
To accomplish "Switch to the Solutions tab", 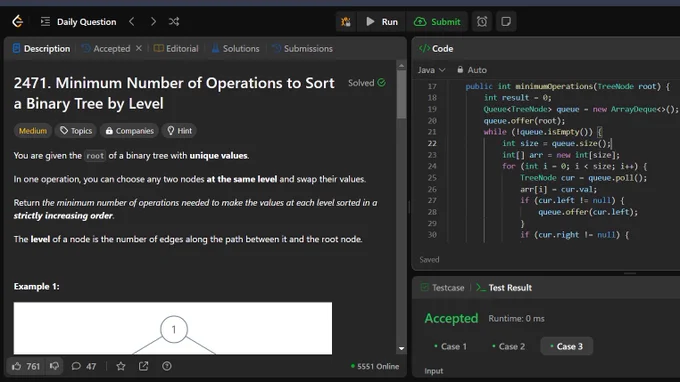I will tap(235, 49).
